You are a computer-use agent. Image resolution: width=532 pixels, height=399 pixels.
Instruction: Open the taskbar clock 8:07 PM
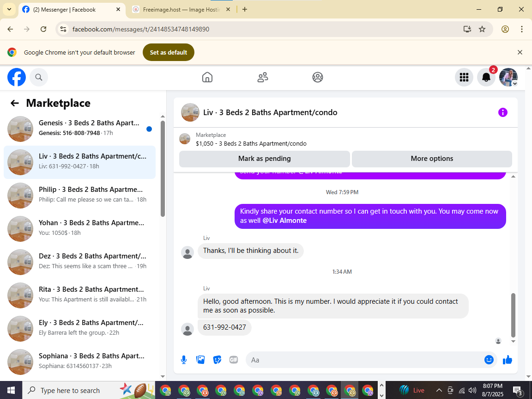pyautogui.click(x=493, y=390)
